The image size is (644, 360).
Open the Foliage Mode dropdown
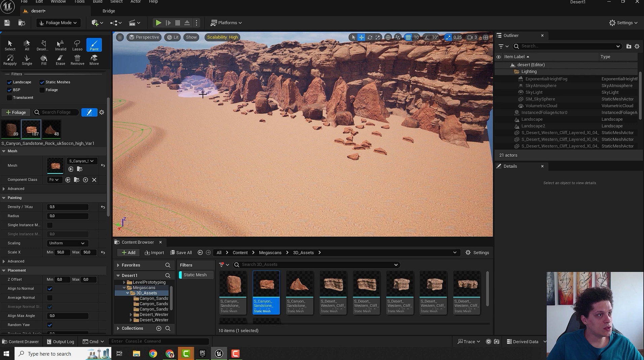point(58,23)
